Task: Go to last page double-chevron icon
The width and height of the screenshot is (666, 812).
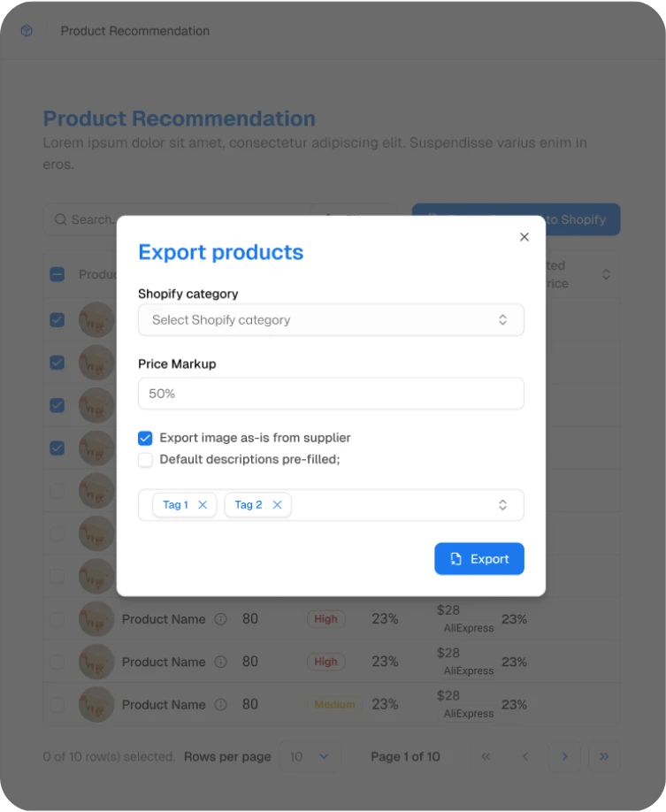Action: (x=604, y=756)
